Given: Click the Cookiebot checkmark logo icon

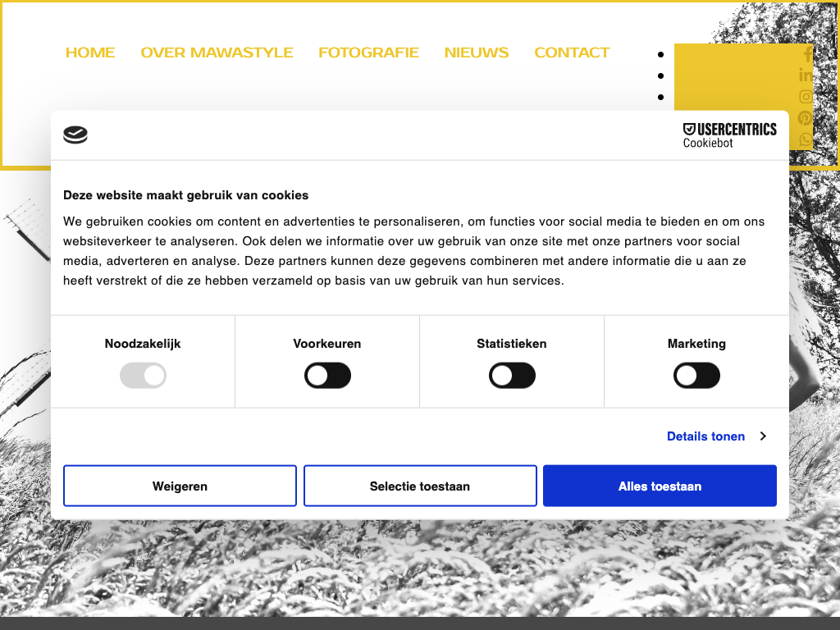Looking at the screenshot, I should click(x=75, y=135).
